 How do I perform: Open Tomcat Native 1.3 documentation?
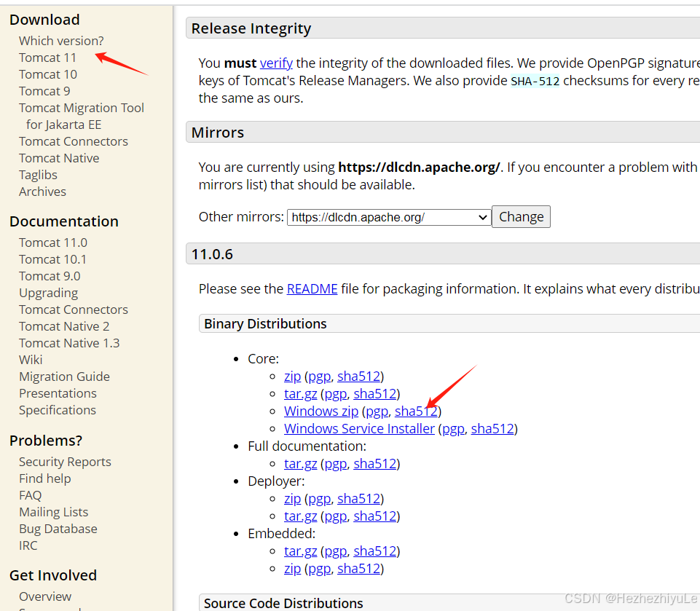[x=69, y=343]
